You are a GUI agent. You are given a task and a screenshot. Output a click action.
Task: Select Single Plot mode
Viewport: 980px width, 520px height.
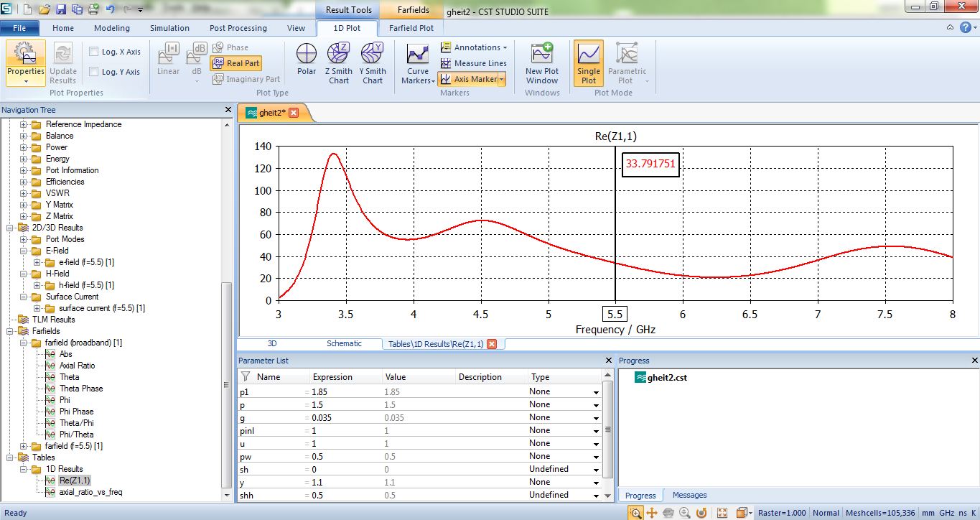coord(589,62)
